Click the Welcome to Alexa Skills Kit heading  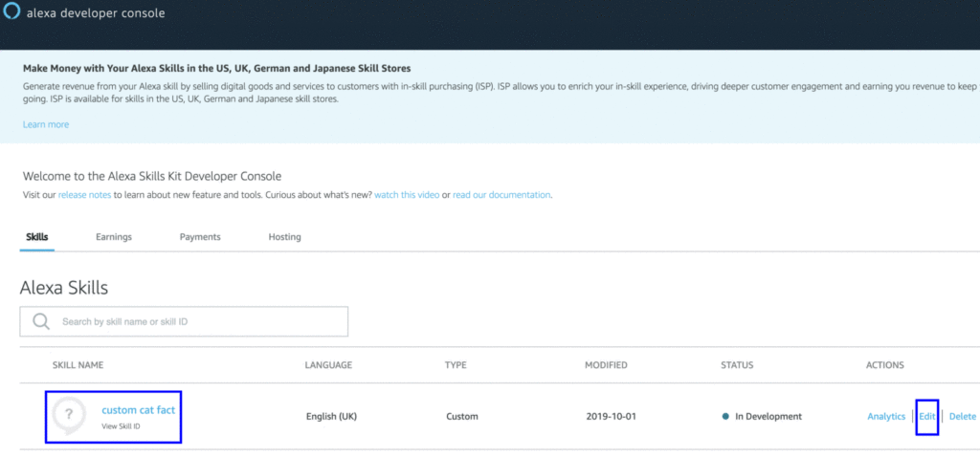(152, 176)
